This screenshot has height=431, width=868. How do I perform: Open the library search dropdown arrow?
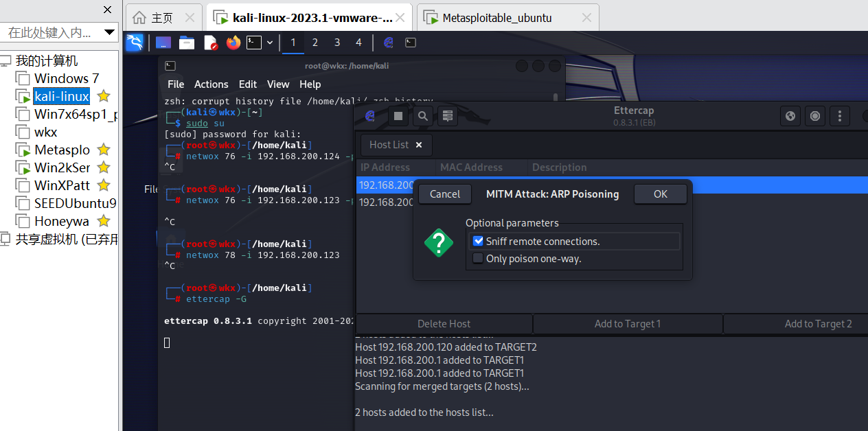(x=110, y=32)
